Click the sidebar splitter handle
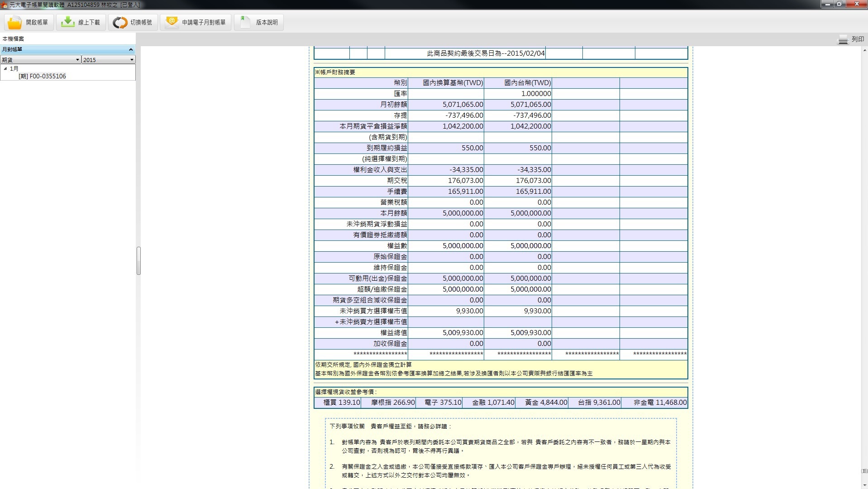 [x=138, y=261]
